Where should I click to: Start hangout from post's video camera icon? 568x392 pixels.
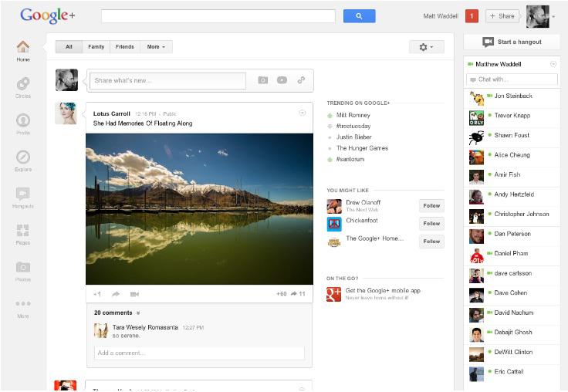pyautogui.click(x=134, y=294)
